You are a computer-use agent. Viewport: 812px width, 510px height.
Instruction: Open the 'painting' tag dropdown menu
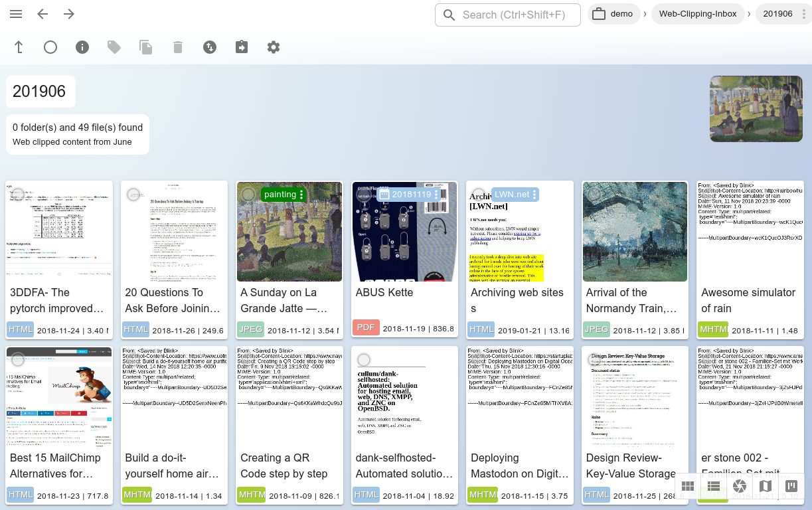(x=302, y=195)
